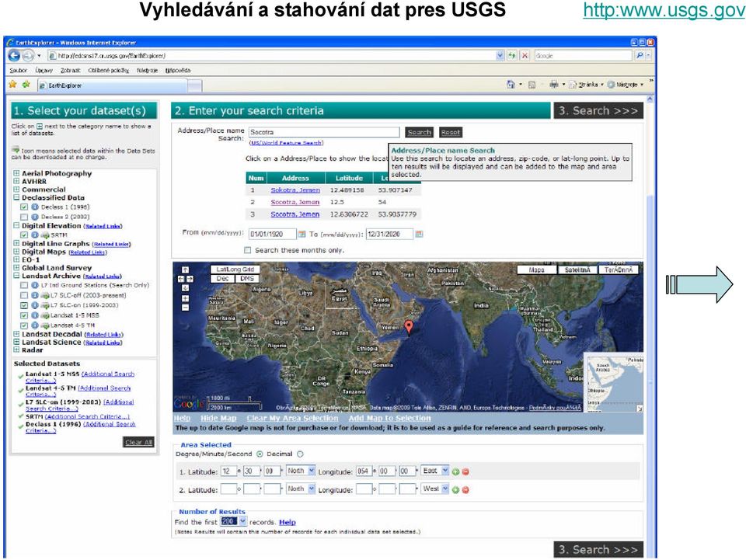This screenshot has width=746, height=560.
Task: Check L7 SLC-off (2003-present) checkbox
Action: click(24, 295)
